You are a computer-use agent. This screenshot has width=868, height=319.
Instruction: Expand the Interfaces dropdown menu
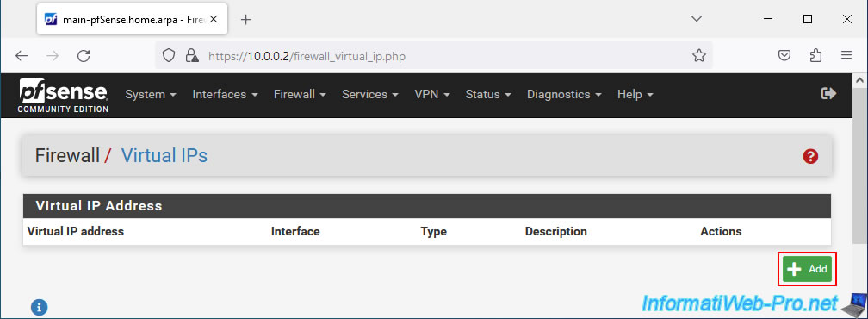[x=226, y=95]
